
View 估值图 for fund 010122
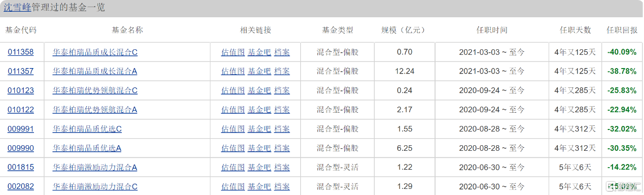click(233, 110)
